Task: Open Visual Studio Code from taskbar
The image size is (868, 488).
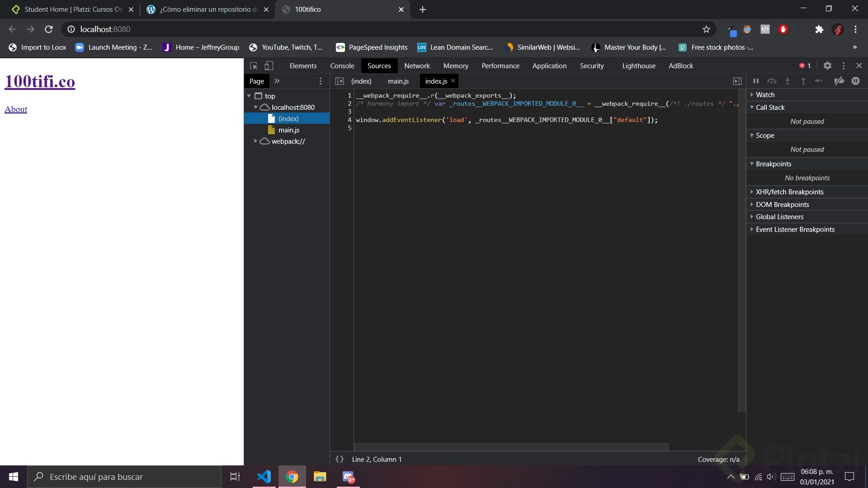Action: tap(264, 477)
